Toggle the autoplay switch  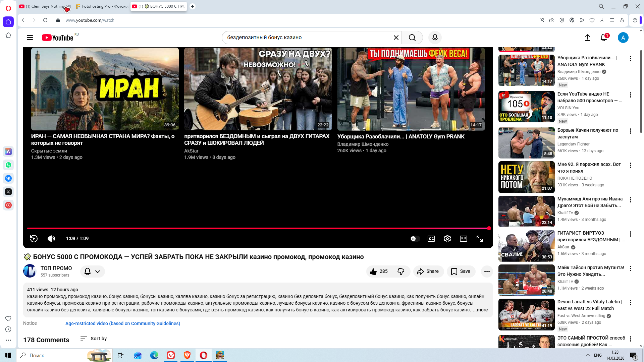click(415, 238)
